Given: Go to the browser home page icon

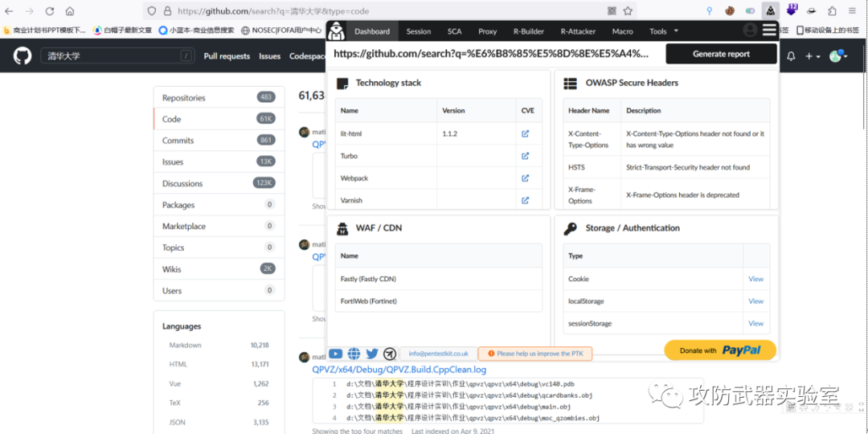Looking at the screenshot, I should coord(70,11).
